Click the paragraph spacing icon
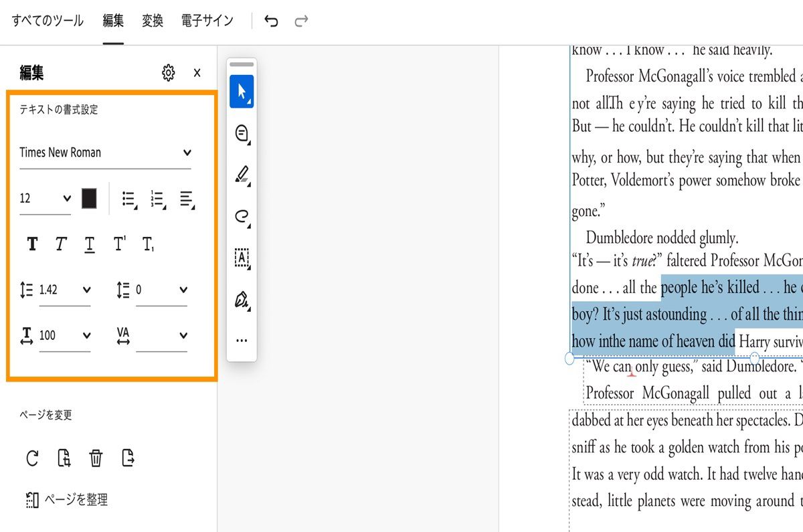Viewport: 803px width, 532px height. [x=123, y=290]
